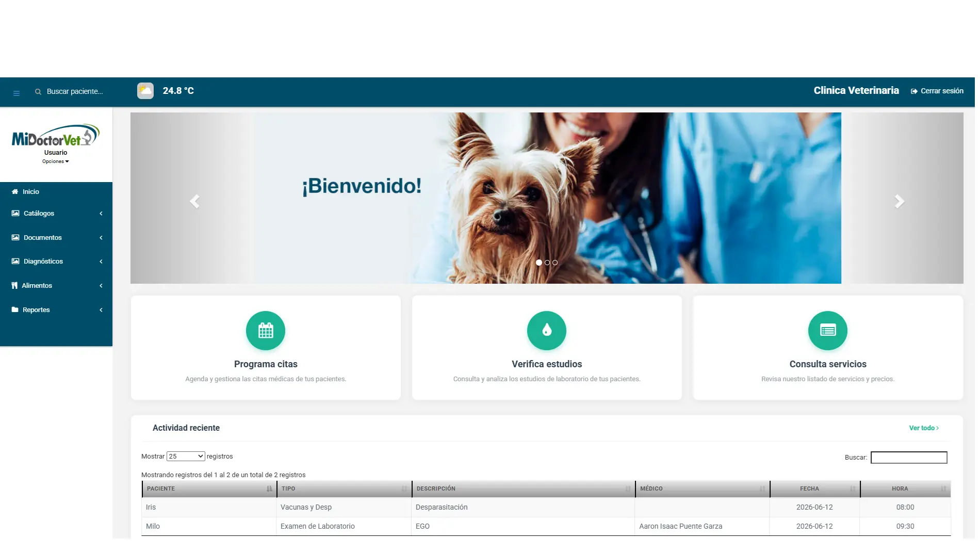
Task: Sort table by Médico column
Action: [x=703, y=488]
